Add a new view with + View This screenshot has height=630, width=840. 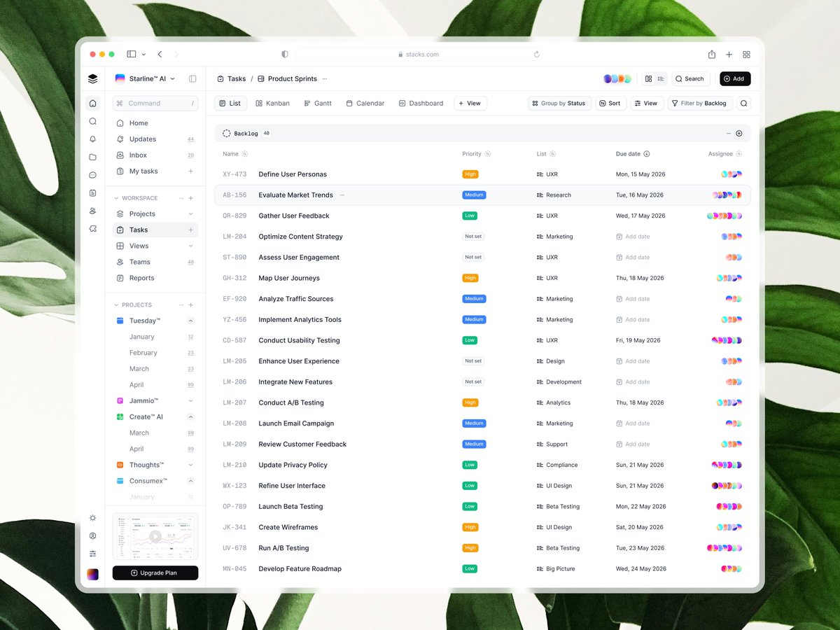coord(470,103)
